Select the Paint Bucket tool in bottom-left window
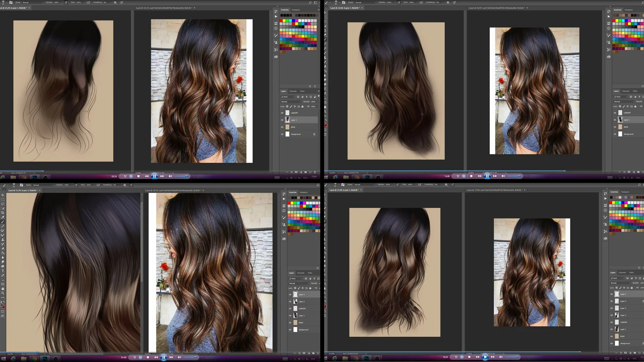This screenshot has width=644, height=362. click(3, 253)
